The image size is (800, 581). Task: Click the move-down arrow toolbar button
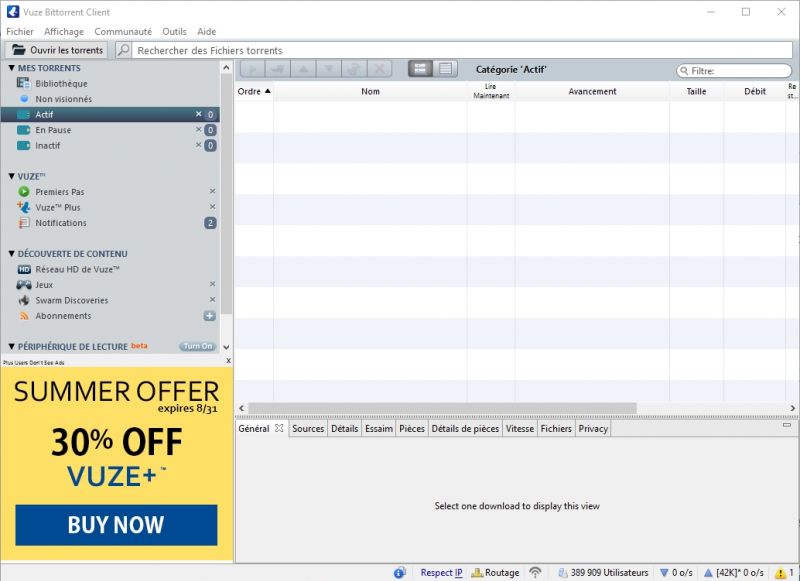[x=329, y=69]
